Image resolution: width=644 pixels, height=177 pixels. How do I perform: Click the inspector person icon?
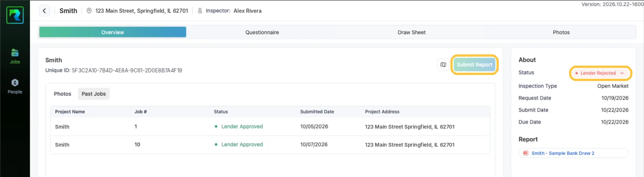(200, 11)
